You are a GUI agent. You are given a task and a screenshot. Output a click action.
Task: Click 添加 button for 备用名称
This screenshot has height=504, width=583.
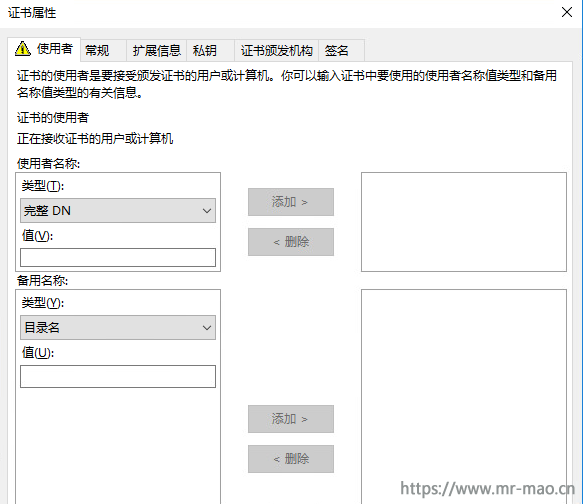291,419
